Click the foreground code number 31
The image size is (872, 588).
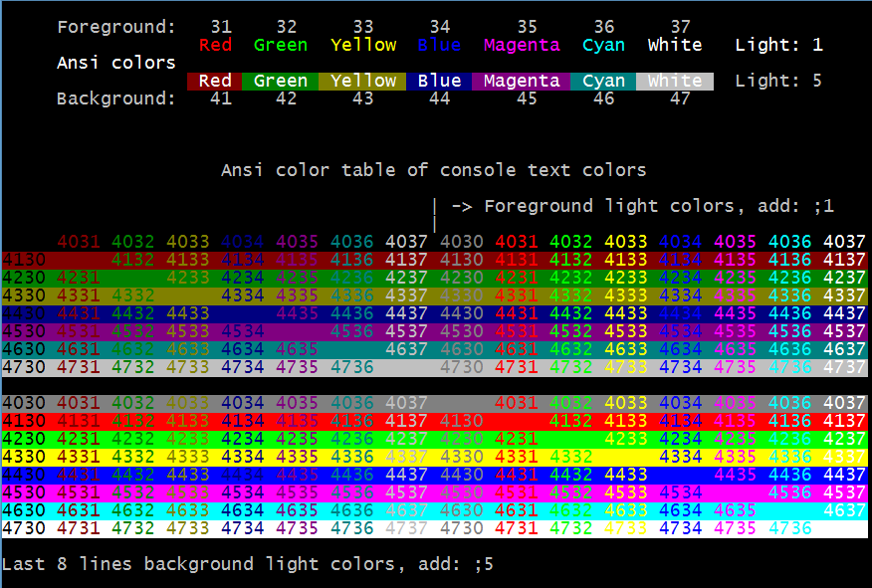click(221, 27)
